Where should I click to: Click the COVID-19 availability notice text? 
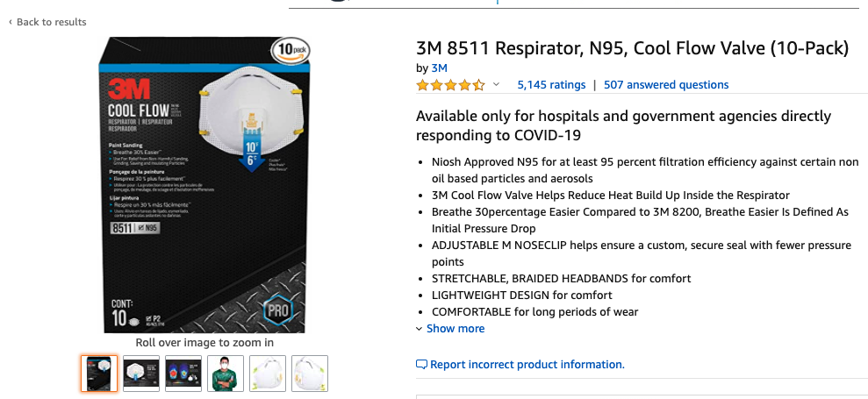pos(623,125)
